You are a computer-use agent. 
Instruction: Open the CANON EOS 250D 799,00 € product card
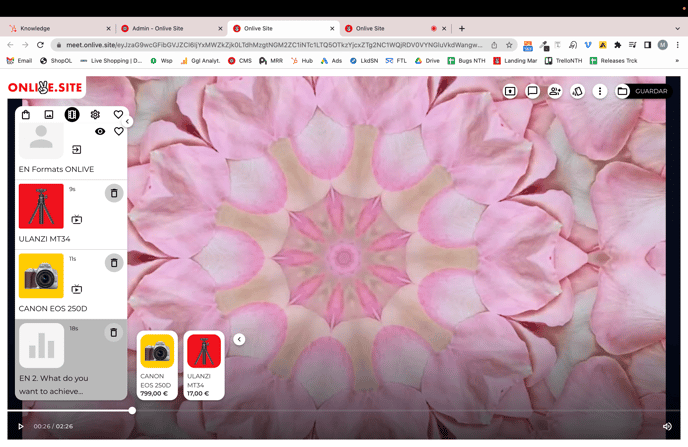coord(157,365)
